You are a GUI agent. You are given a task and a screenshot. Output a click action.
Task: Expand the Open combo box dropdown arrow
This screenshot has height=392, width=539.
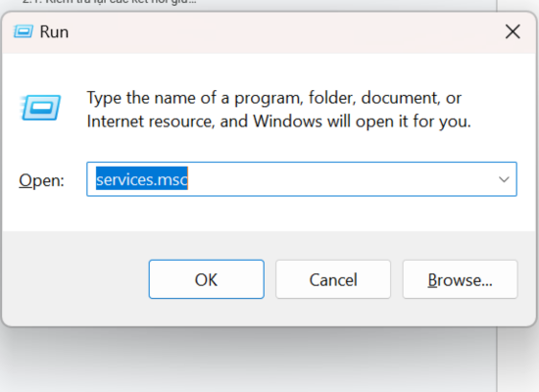[504, 179]
